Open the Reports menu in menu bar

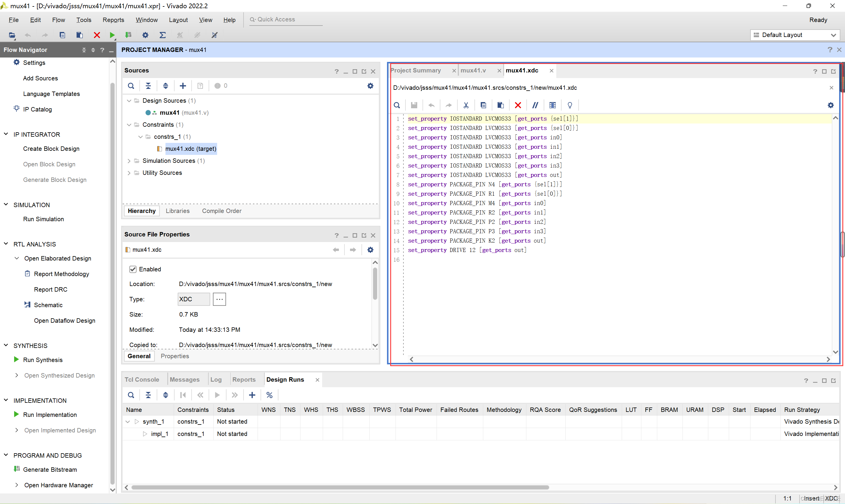pyautogui.click(x=113, y=19)
